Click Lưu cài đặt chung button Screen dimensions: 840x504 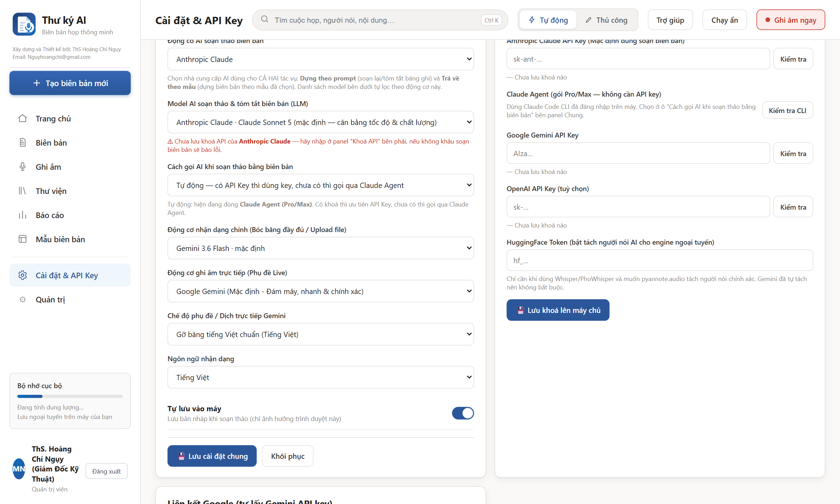tap(212, 456)
